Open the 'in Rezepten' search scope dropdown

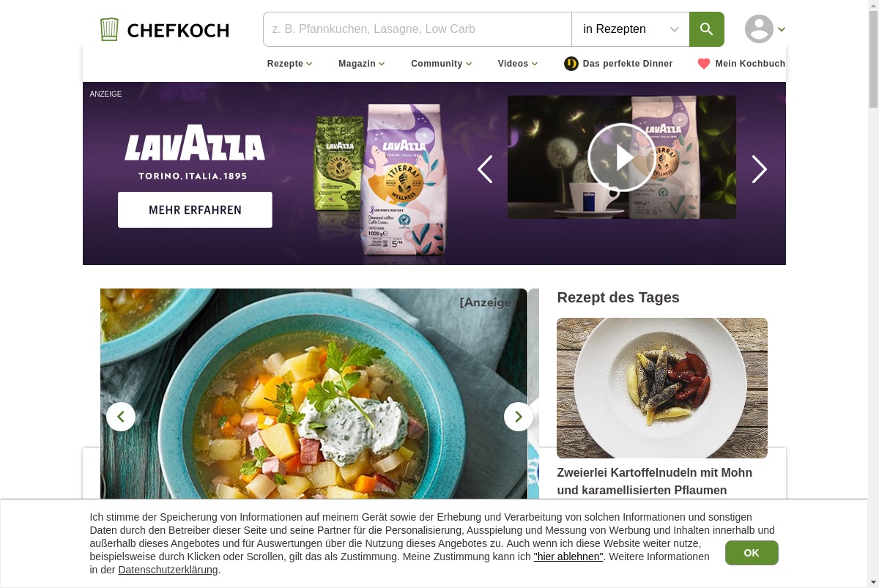pos(631,29)
